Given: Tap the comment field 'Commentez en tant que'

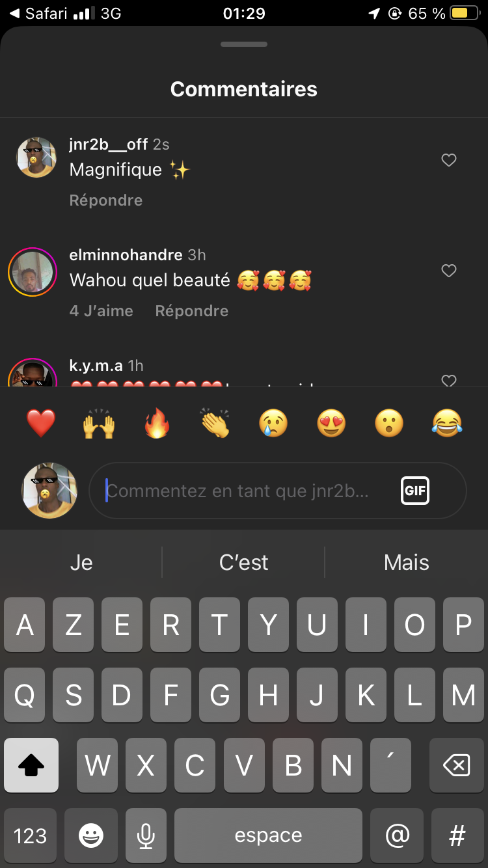Looking at the screenshot, I should [x=278, y=491].
